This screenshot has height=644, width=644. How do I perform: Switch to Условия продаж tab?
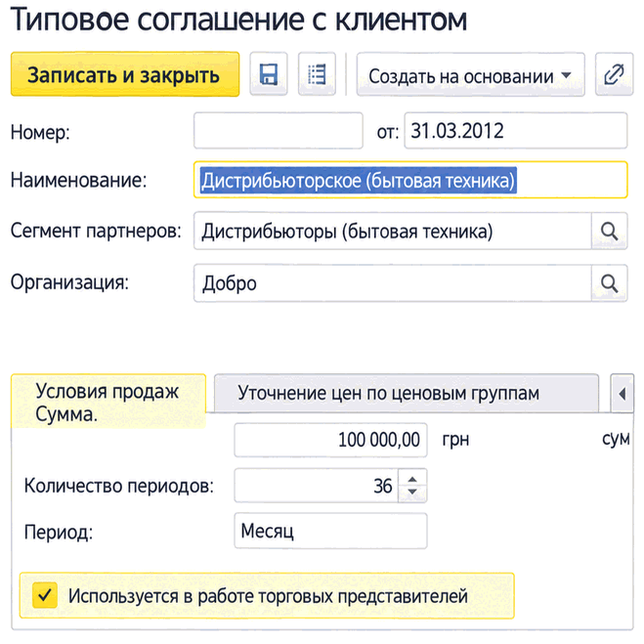108,402
